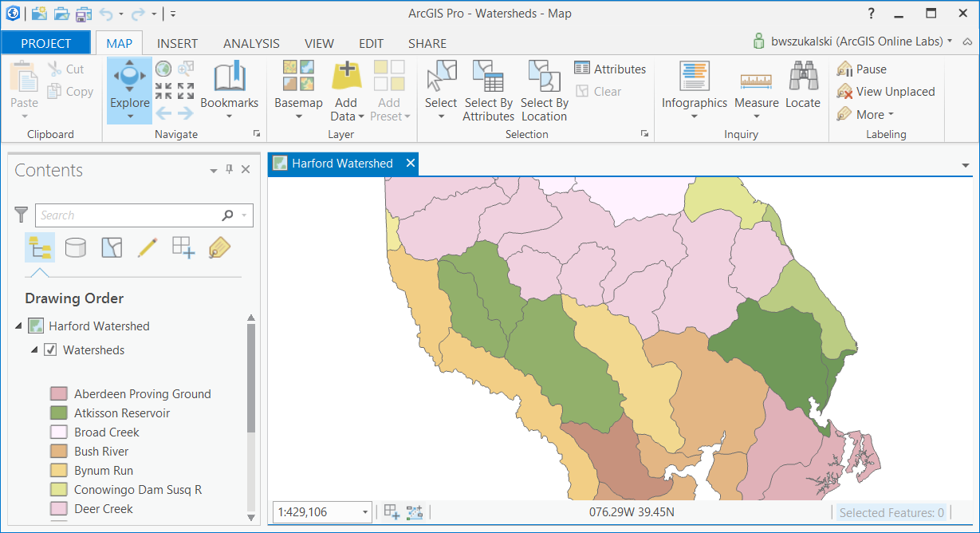This screenshot has width=980, height=533.
Task: Open the map scale dropdown
Action: tap(365, 512)
